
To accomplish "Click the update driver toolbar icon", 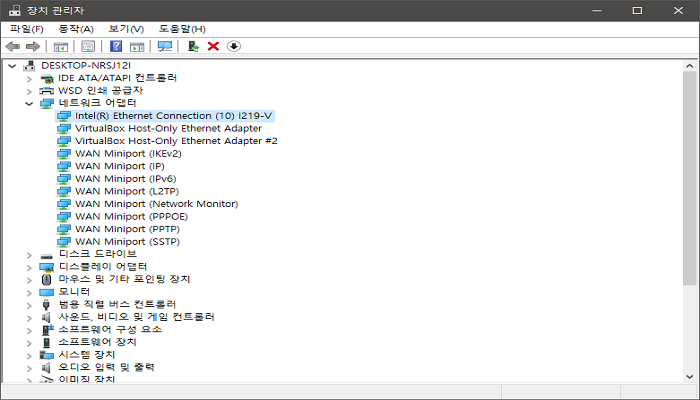I will [194, 46].
